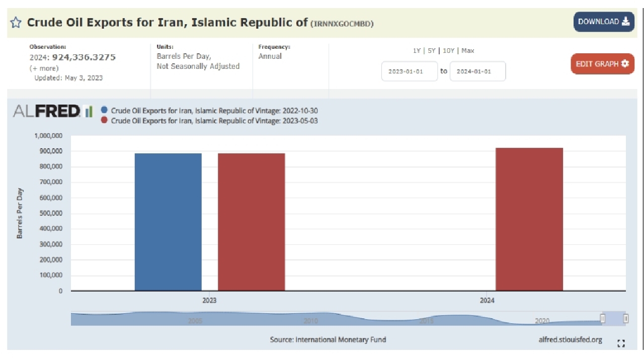Screen dimensions: 644x362
Task: Select the 5Y date range
Action: pos(431,50)
